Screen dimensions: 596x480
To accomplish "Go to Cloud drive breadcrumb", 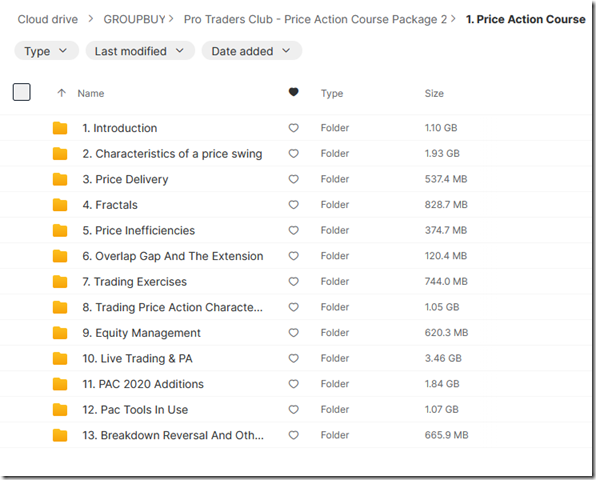I will pyautogui.click(x=48, y=19).
